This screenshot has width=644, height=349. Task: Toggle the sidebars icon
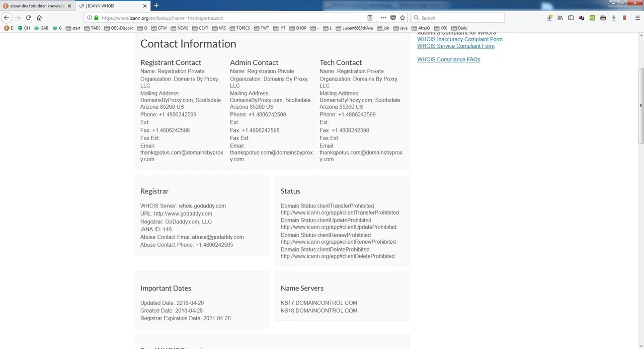(x=571, y=18)
